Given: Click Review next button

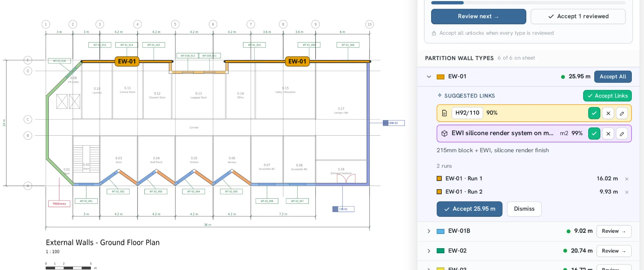Looking at the screenshot, I should (478, 16).
